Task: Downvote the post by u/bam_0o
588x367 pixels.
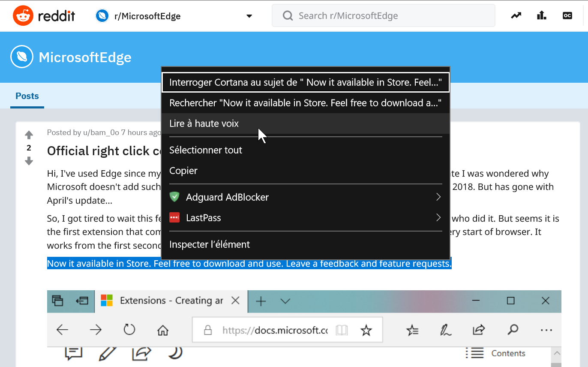Action: coord(29,161)
